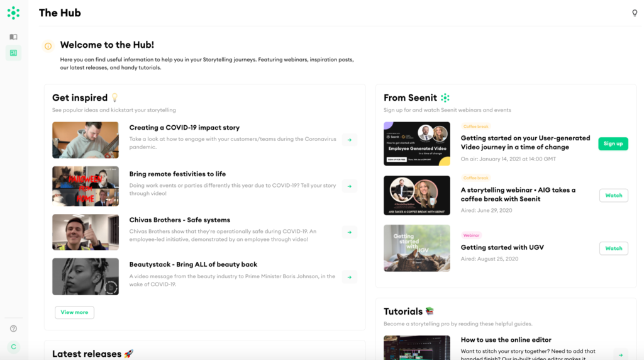The image size is (644, 360).
Task: Click the Employee Generated Video webinar thumbnail
Action: coord(417,144)
